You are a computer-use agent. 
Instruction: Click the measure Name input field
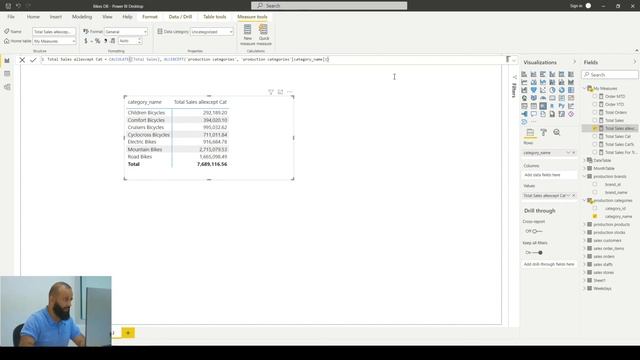click(54, 31)
